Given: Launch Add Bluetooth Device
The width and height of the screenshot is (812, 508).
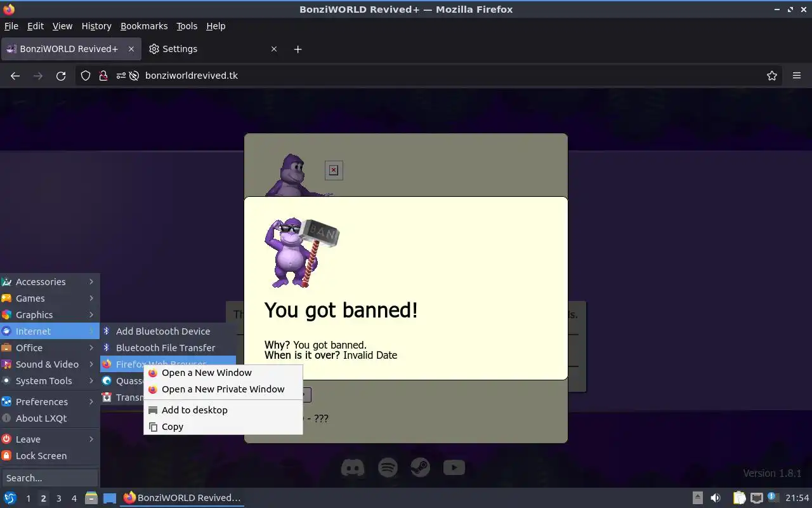Looking at the screenshot, I should 168,331.
